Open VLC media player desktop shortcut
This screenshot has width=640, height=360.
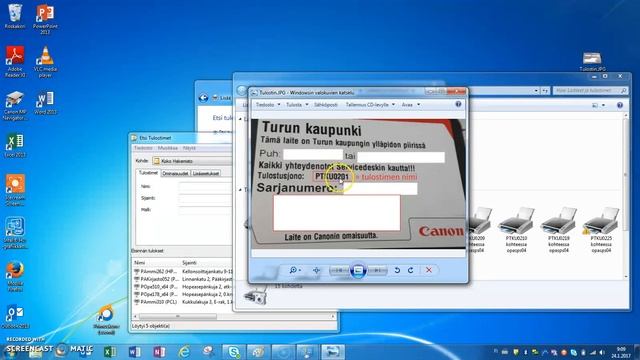click(45, 61)
